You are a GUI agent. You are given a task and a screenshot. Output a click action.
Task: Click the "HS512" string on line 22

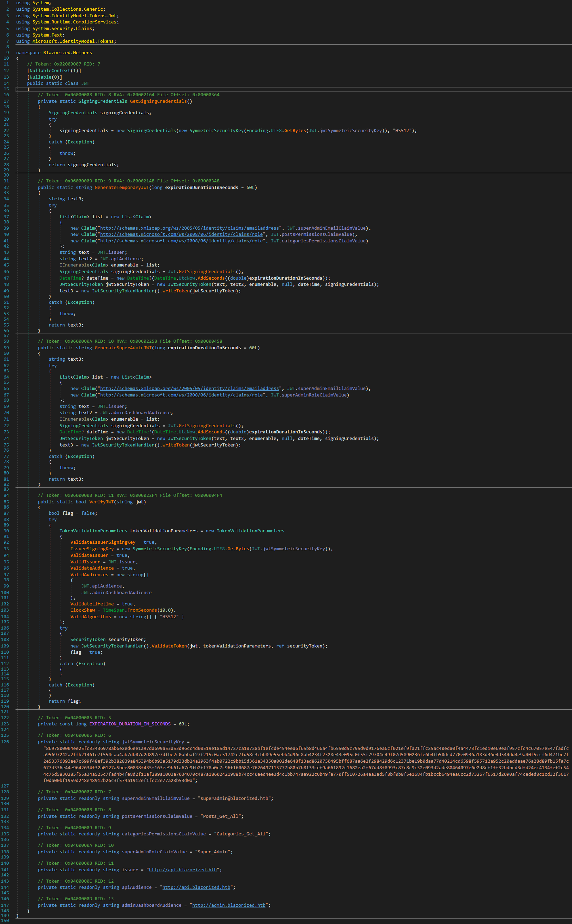pyautogui.click(x=402, y=130)
